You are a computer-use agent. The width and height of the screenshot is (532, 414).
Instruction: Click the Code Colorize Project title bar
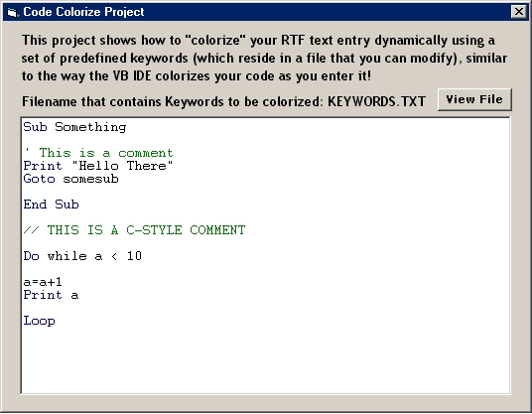[x=266, y=12]
